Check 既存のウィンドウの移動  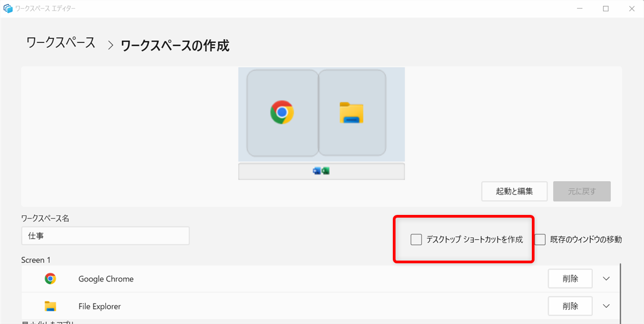click(539, 240)
